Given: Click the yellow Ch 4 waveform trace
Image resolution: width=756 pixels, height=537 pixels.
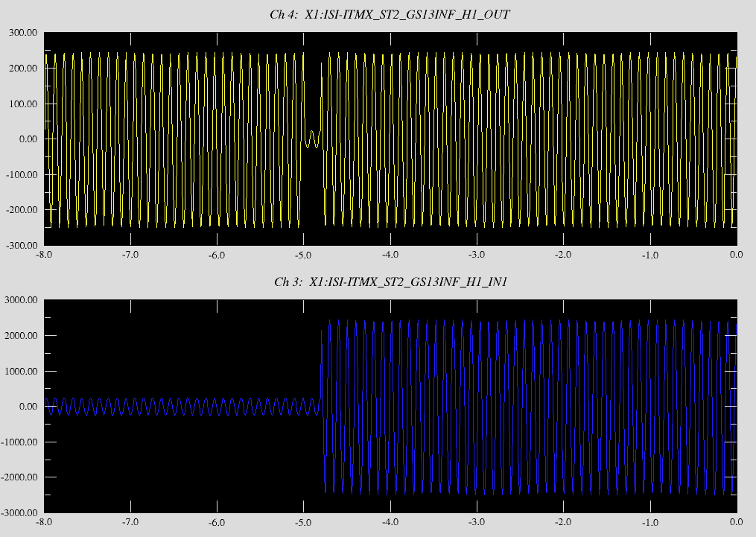Looking at the screenshot, I should coord(390,139).
